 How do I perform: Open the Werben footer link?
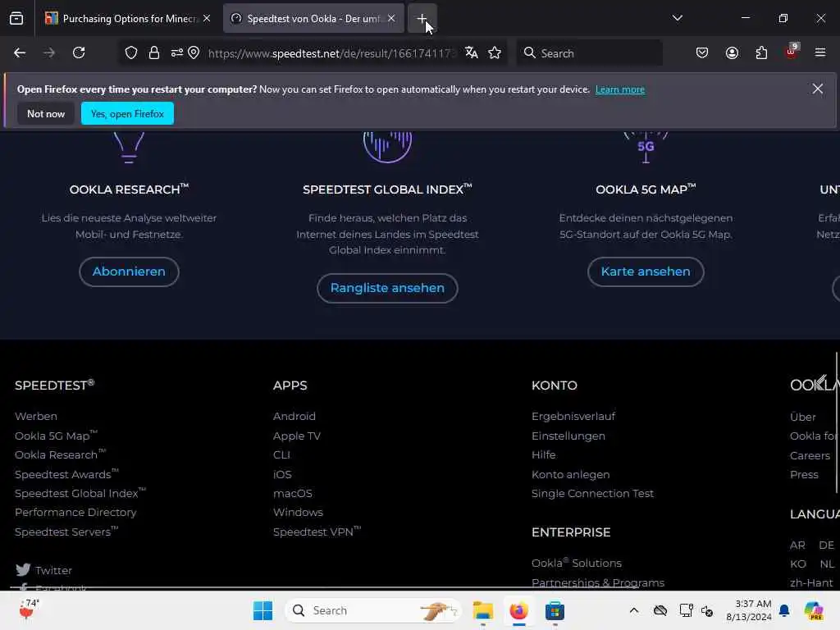(x=36, y=416)
